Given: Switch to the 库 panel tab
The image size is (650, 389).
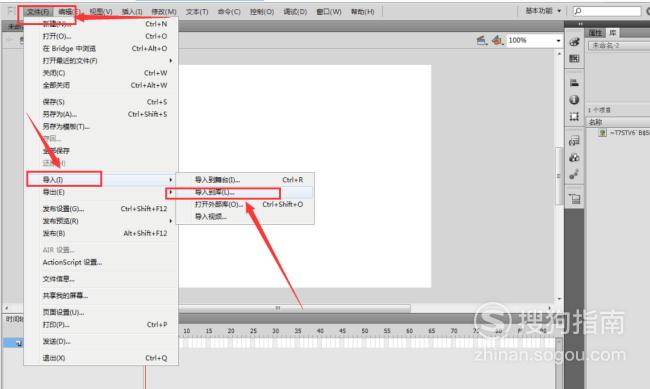Looking at the screenshot, I should (x=612, y=33).
